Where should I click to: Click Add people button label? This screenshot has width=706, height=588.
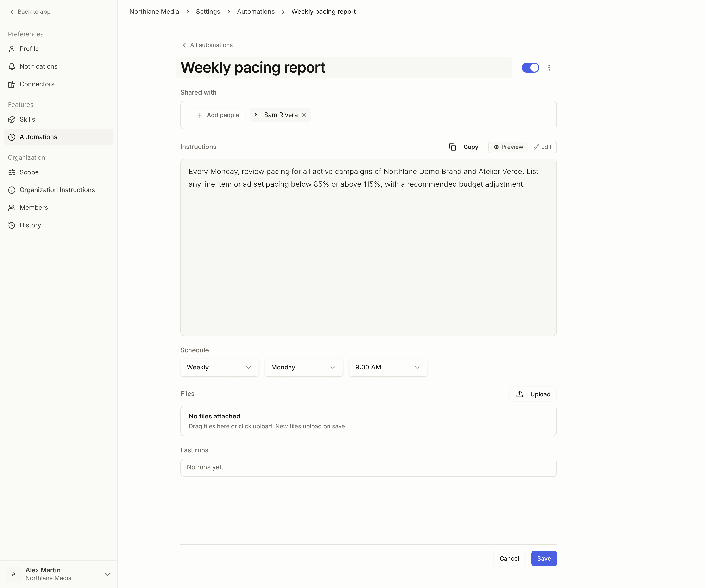223,115
